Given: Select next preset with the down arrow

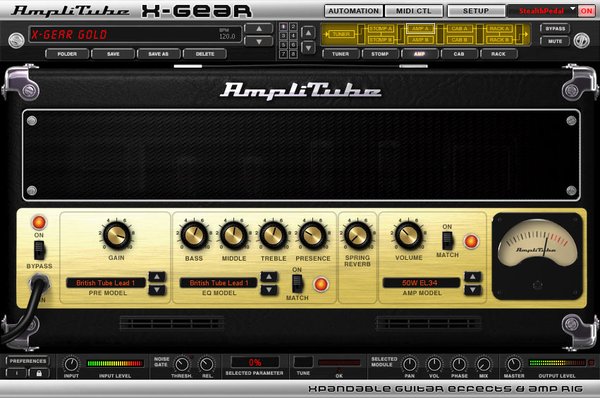Looking at the screenshot, I should 259,41.
